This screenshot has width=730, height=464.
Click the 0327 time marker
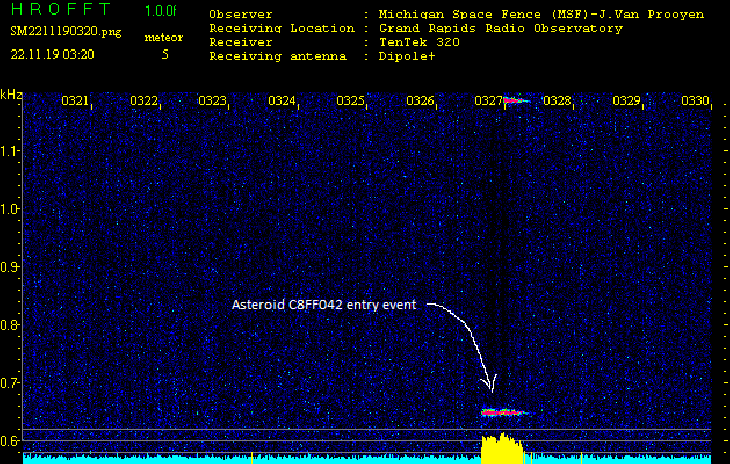pyautogui.click(x=488, y=101)
